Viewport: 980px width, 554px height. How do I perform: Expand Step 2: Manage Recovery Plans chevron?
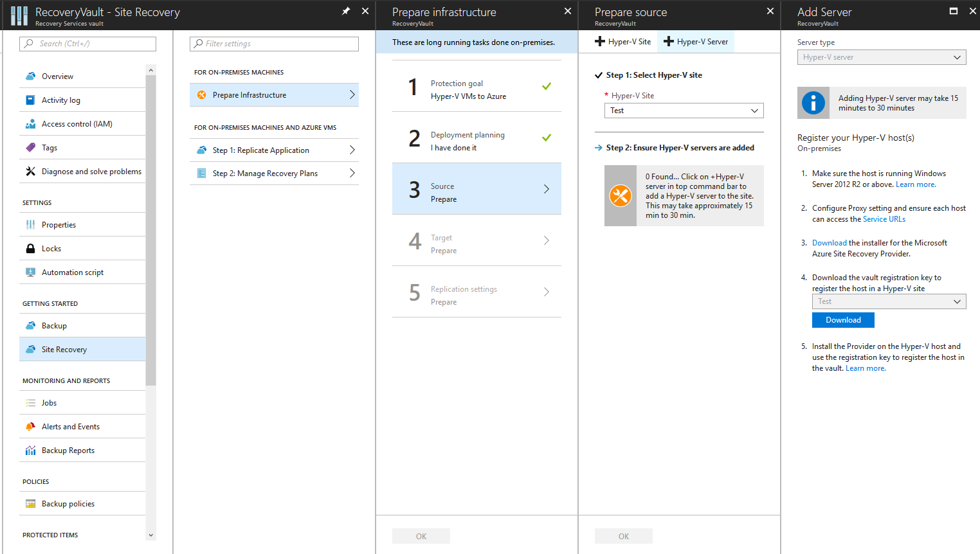[352, 174]
